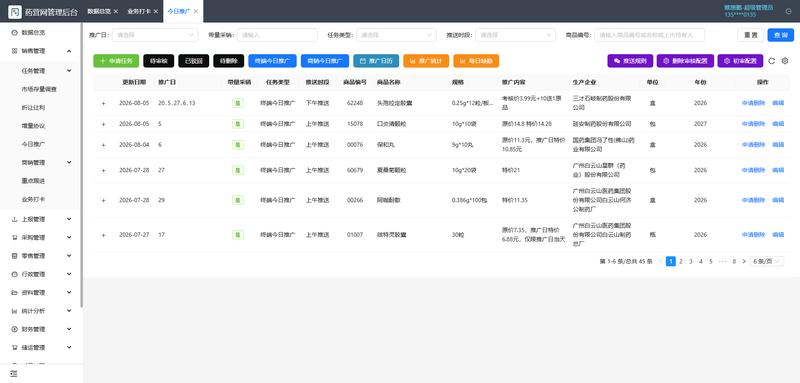Click the 带量采购 badge in the 口炎清颗粒 row
The image size is (800, 383).
(238, 124)
